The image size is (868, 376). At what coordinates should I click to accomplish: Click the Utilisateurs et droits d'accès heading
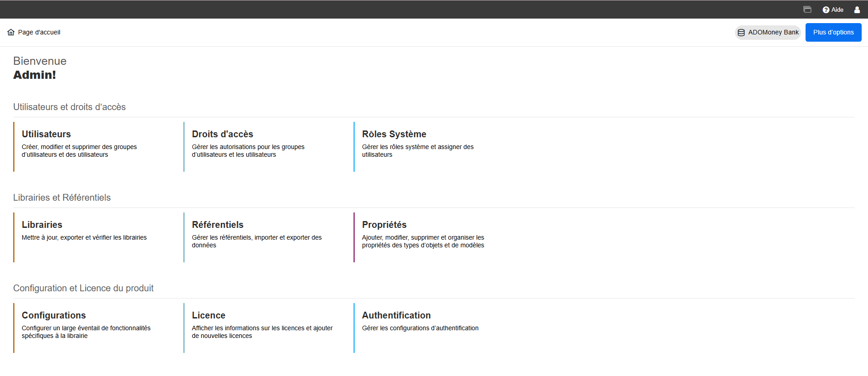[69, 107]
